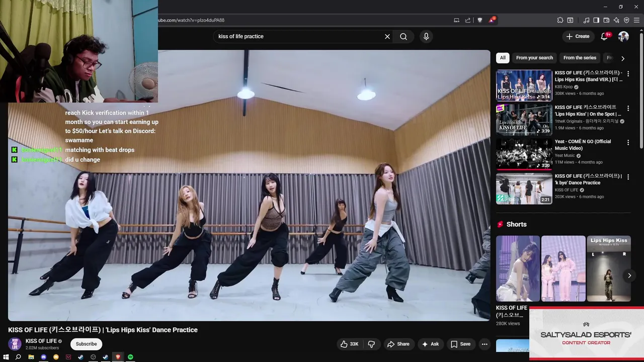This screenshot has width=644, height=362.
Task: Open Windows taskbar search
Action: (18, 357)
